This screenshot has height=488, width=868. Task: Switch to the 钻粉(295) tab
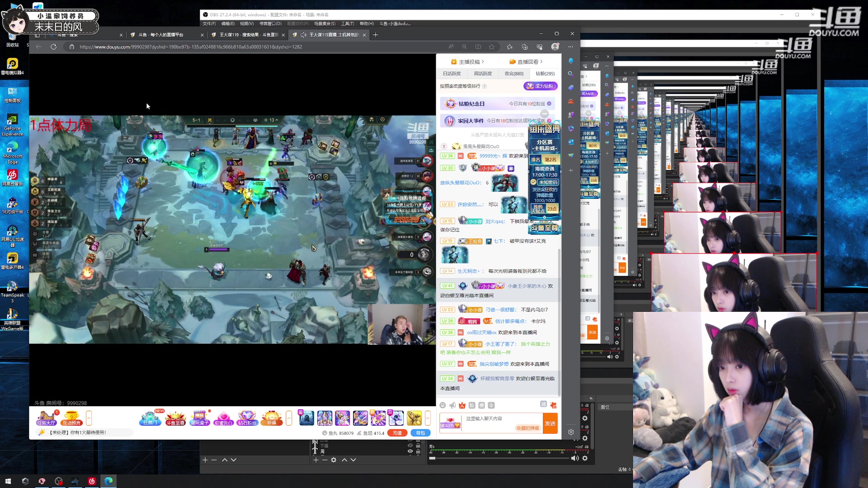pyautogui.click(x=545, y=74)
